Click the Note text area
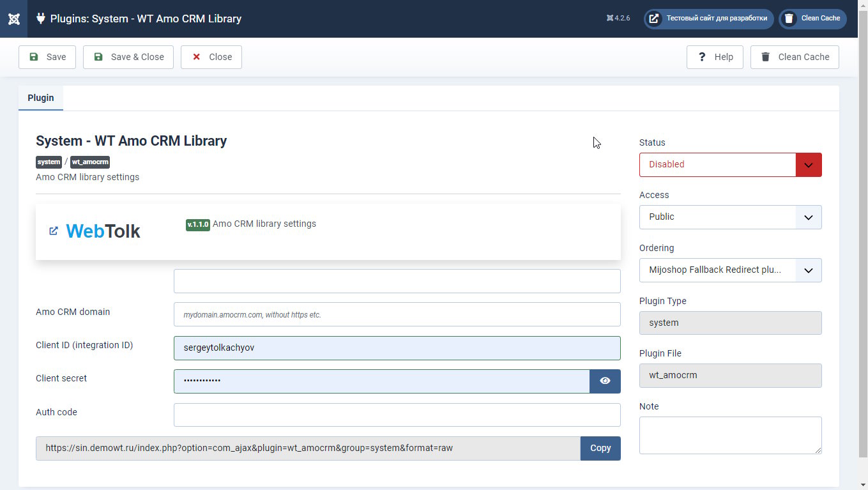This screenshot has height=490, width=868. coord(730,435)
